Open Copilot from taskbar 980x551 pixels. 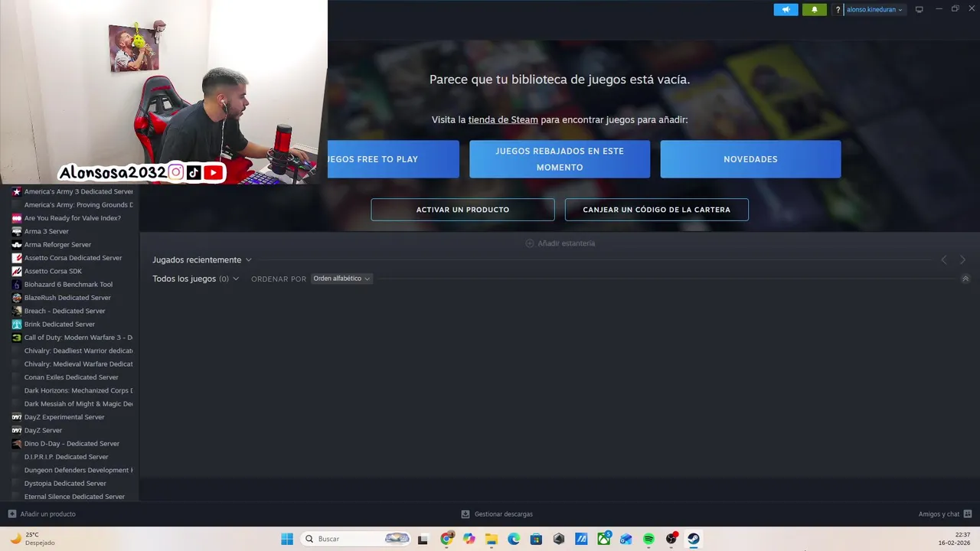(469, 539)
